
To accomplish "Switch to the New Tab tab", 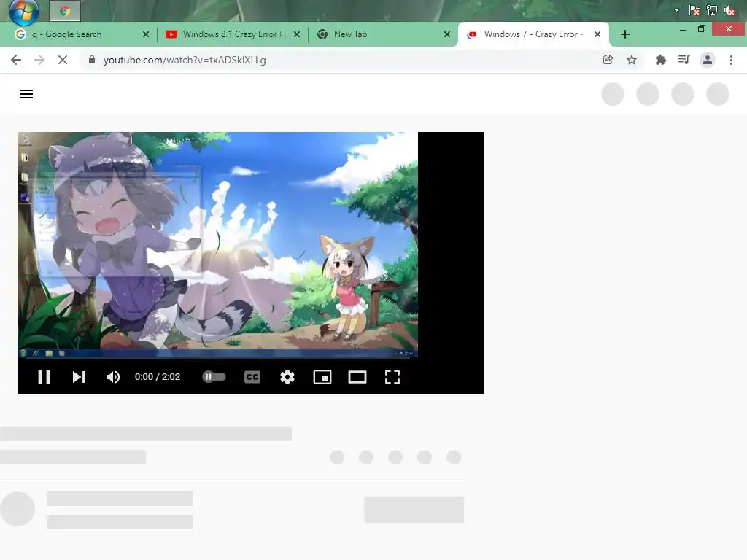I will [384, 34].
